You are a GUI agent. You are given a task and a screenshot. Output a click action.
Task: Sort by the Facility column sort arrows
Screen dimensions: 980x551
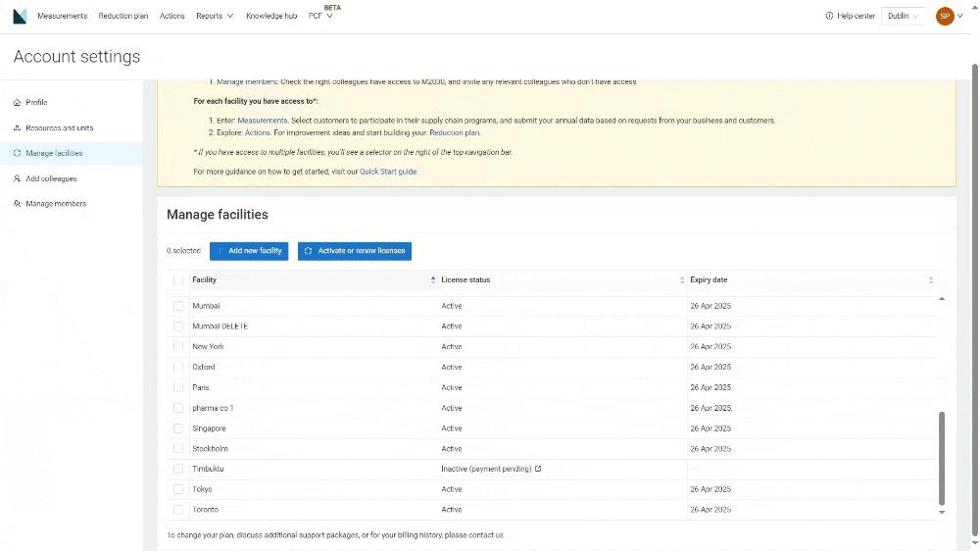pyautogui.click(x=433, y=280)
